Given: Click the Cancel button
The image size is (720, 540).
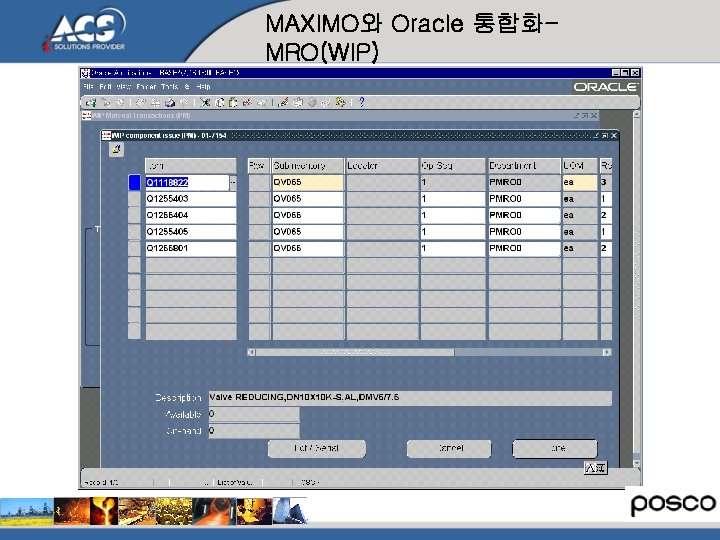Looking at the screenshot, I should coord(449,449).
